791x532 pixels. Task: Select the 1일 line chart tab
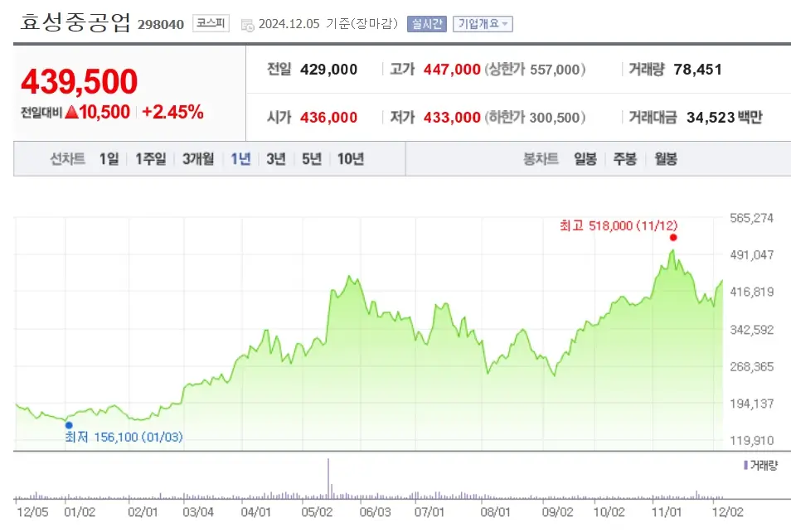coord(109,159)
